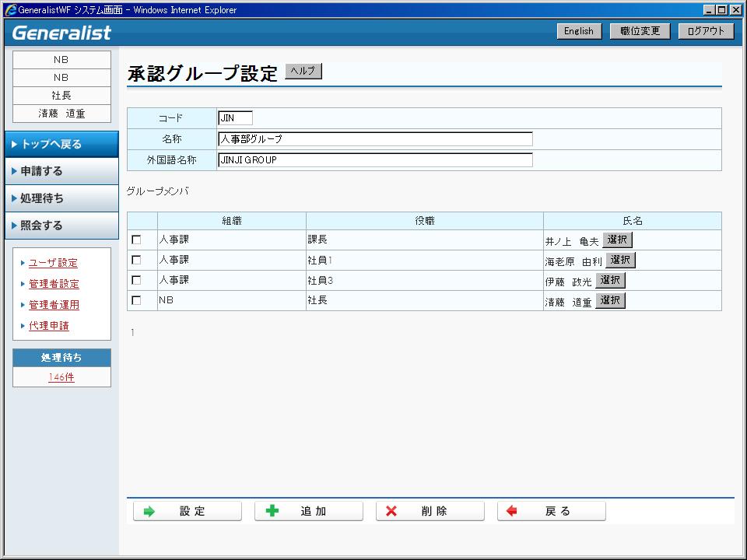The width and height of the screenshot is (747, 560).
Task: Open the ユーザ設定 link
Action: (53, 263)
